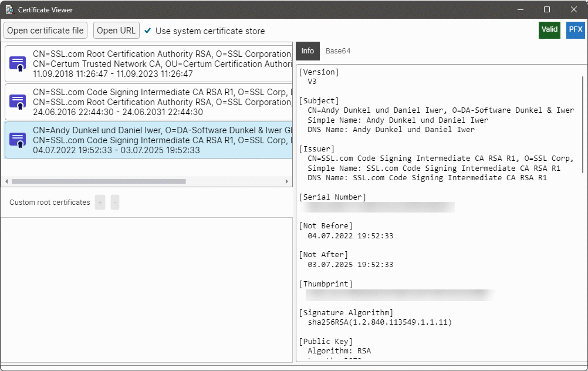Click the certificate icon of SSL.com Root Certification Authority entry

18,64
